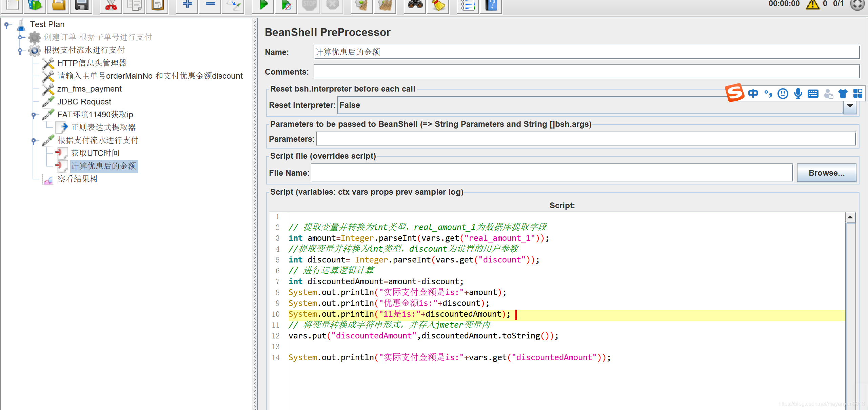The image size is (868, 410).
Task: Click the Parameters input field
Action: tap(586, 139)
